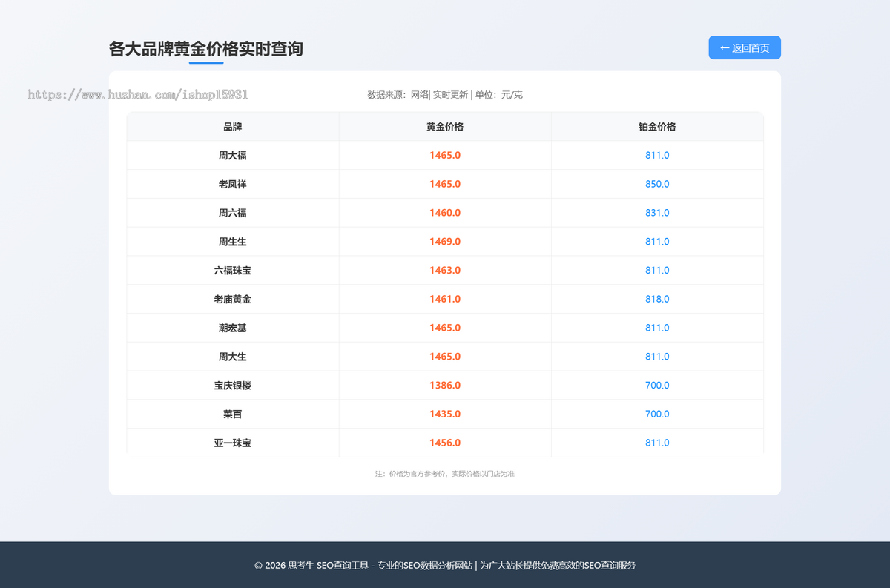890x588 pixels.
Task: Select the 黄金价格 column header
Action: tap(445, 127)
